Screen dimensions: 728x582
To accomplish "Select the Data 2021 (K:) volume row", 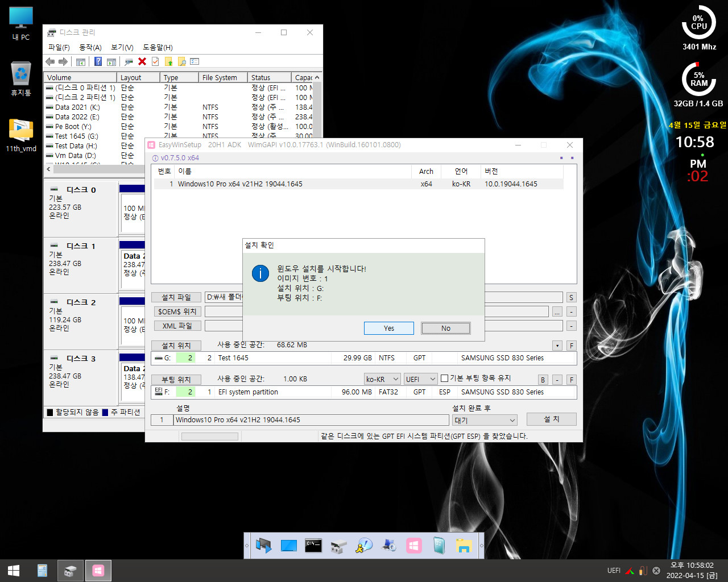I will click(179, 107).
